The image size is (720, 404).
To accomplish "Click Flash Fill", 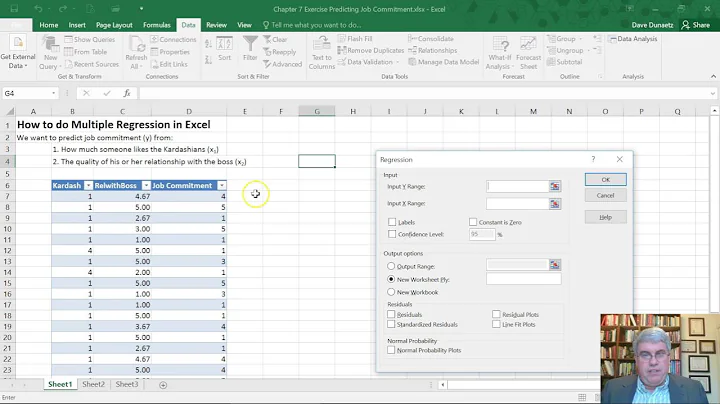I will point(355,39).
